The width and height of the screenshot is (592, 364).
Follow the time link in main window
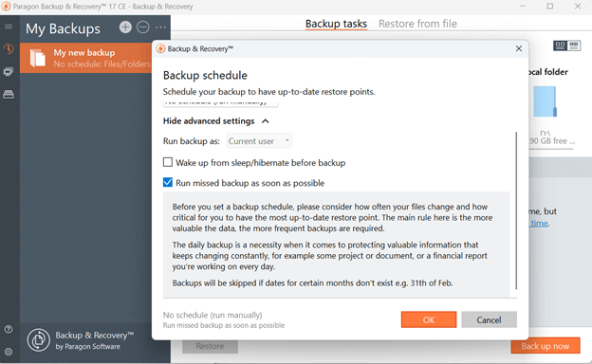(540, 224)
